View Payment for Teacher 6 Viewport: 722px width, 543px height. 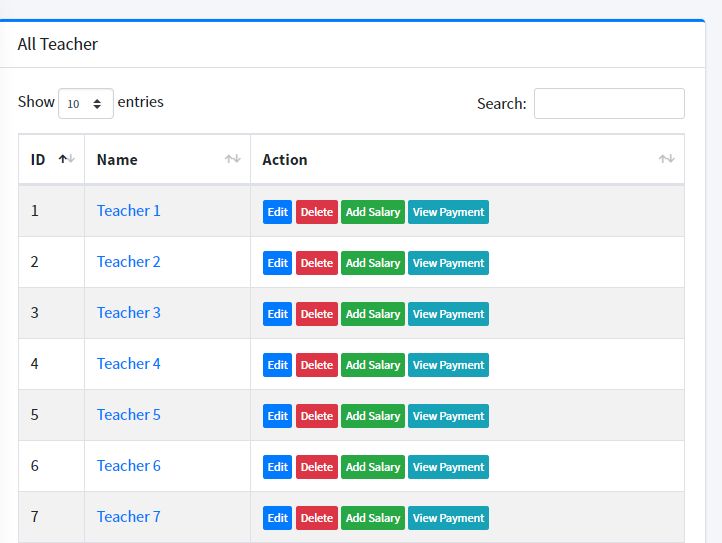click(x=448, y=467)
